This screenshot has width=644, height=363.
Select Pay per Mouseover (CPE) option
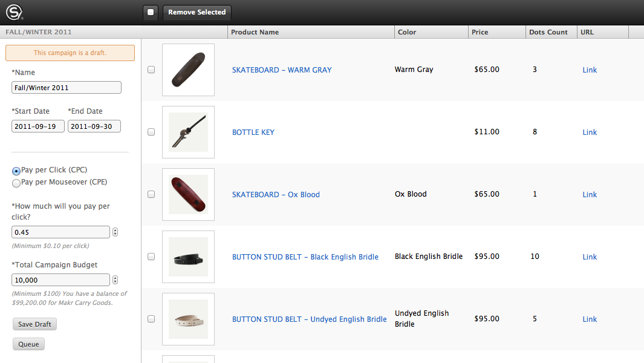point(16,183)
